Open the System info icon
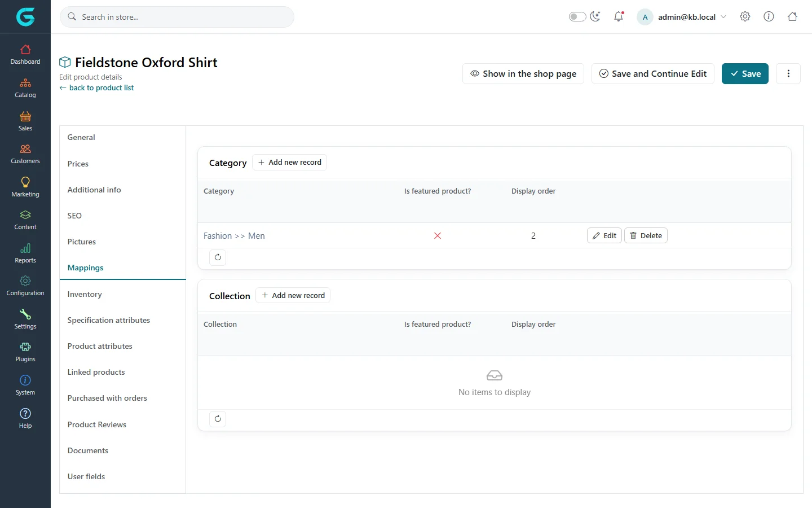The image size is (812, 508). click(25, 380)
